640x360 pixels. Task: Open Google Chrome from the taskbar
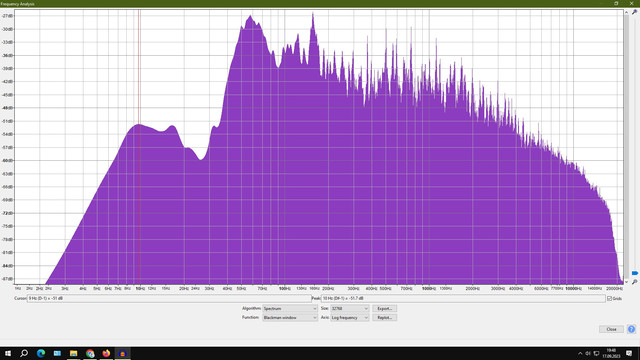pos(90,353)
